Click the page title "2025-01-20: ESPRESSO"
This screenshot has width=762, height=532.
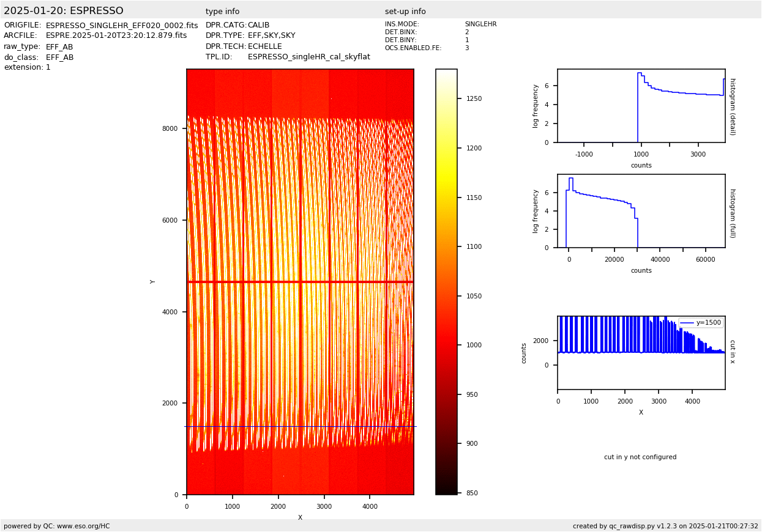[64, 11]
